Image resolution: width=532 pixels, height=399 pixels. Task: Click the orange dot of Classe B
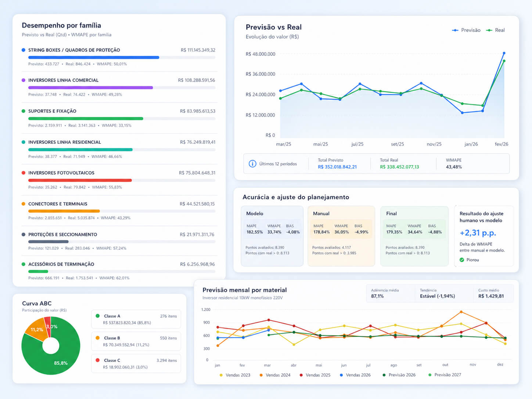coord(97,338)
